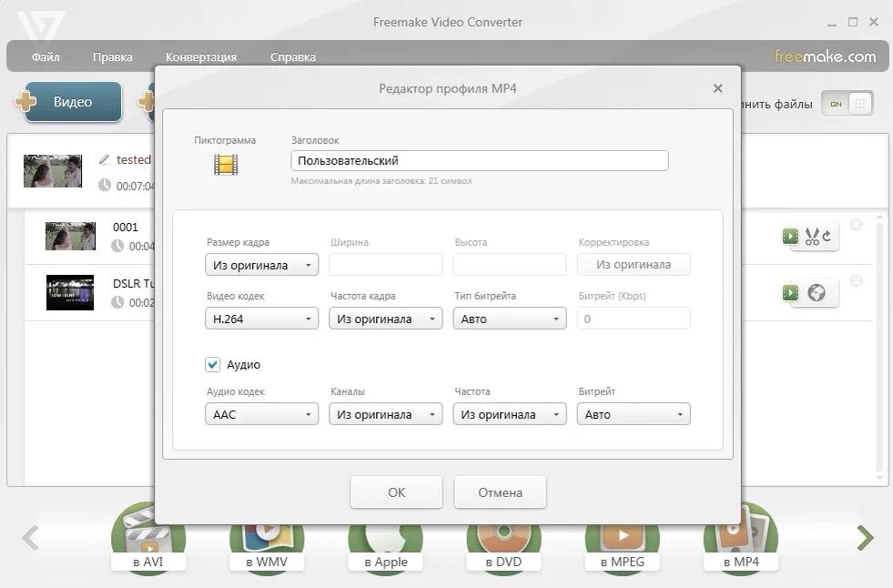Open the Правка menu
This screenshot has height=588, width=893.
(112, 57)
